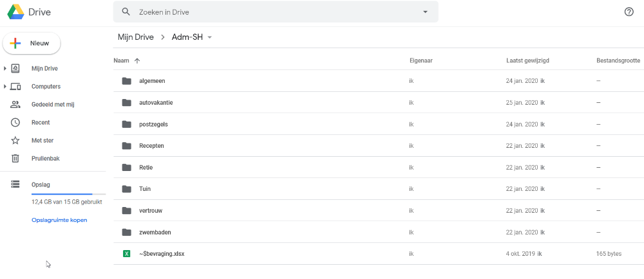Open the Prullenbak trash icon

click(15, 158)
